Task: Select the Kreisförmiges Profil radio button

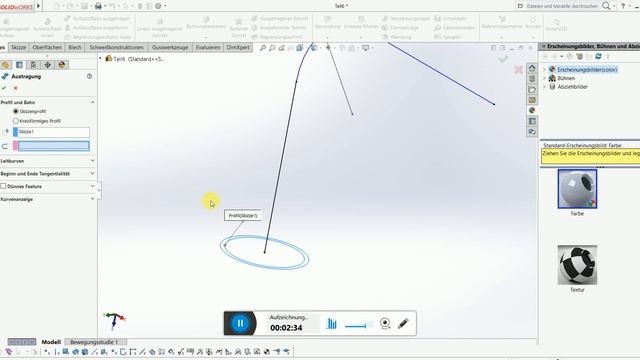Action: 16,121
